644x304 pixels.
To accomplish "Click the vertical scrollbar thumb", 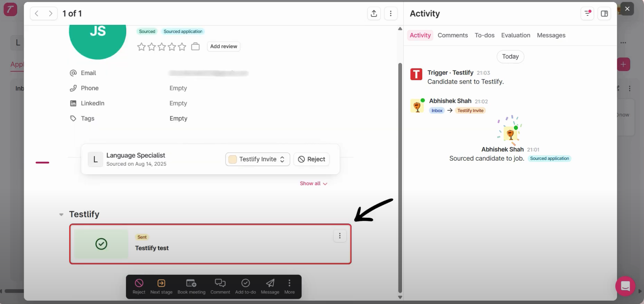I will (400, 177).
